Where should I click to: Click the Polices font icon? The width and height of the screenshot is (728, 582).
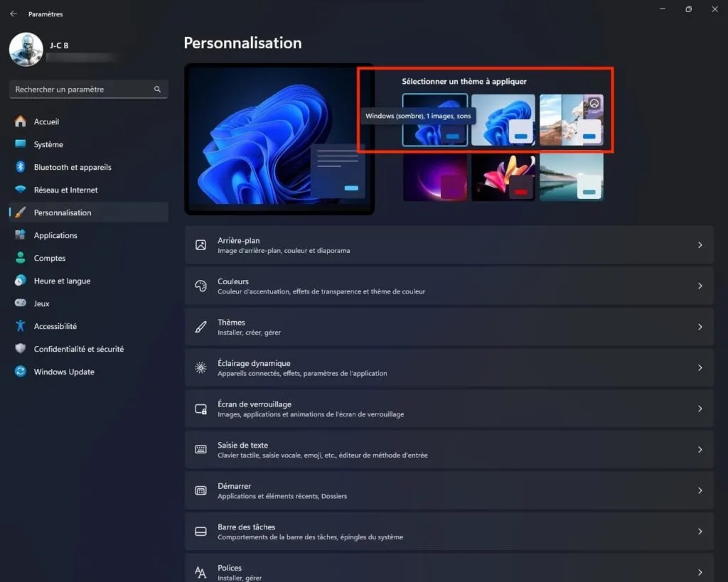coord(200,572)
